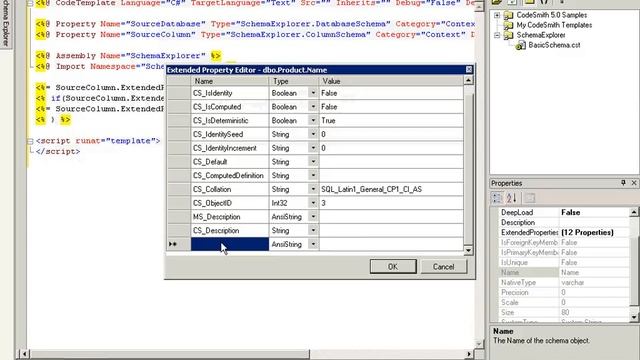Select the IsUnique property row
640x360 pixels.
pos(564,262)
